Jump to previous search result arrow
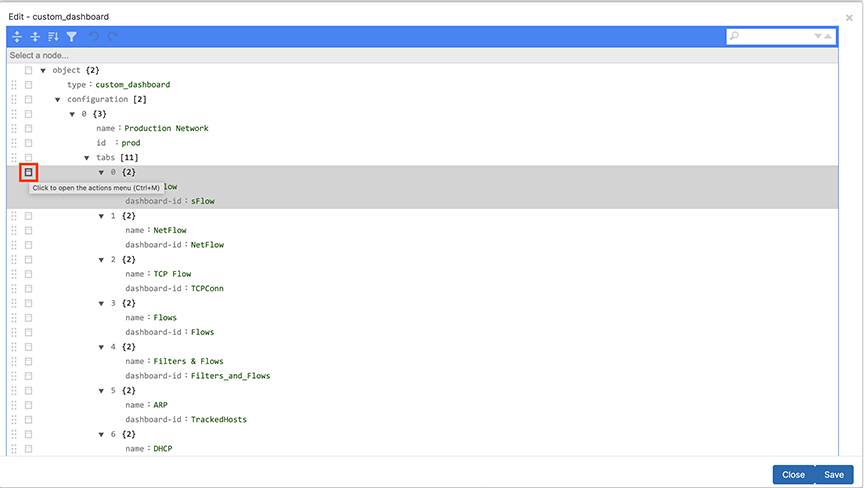This screenshot has height=488, width=864. pyautogui.click(x=828, y=36)
